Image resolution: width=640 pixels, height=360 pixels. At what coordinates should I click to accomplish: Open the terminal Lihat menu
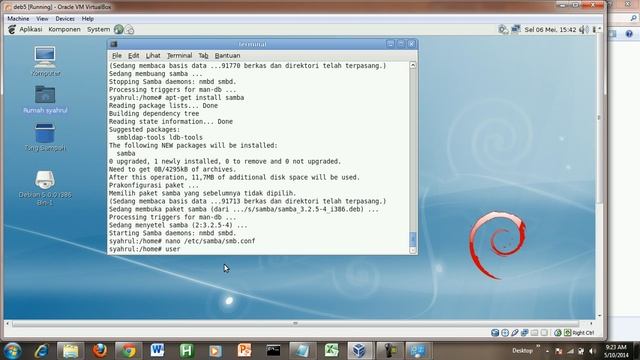coord(153,56)
